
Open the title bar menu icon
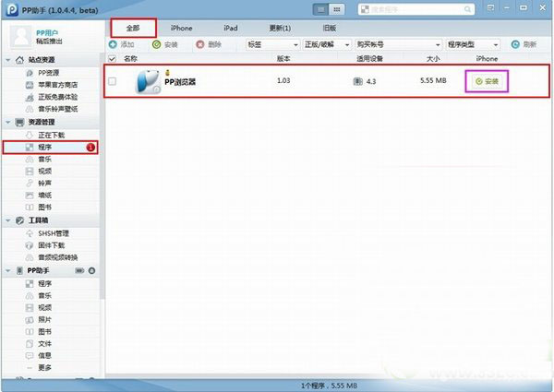(491, 7)
